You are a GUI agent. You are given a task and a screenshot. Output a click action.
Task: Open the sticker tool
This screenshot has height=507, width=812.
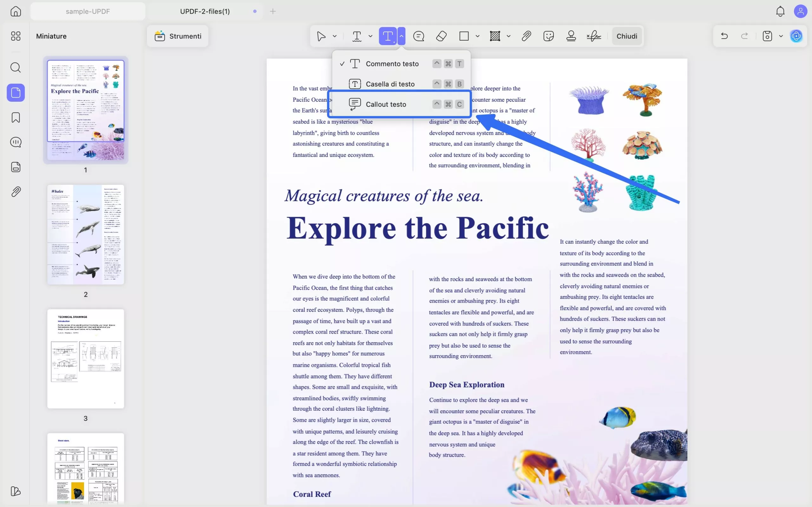tap(548, 36)
